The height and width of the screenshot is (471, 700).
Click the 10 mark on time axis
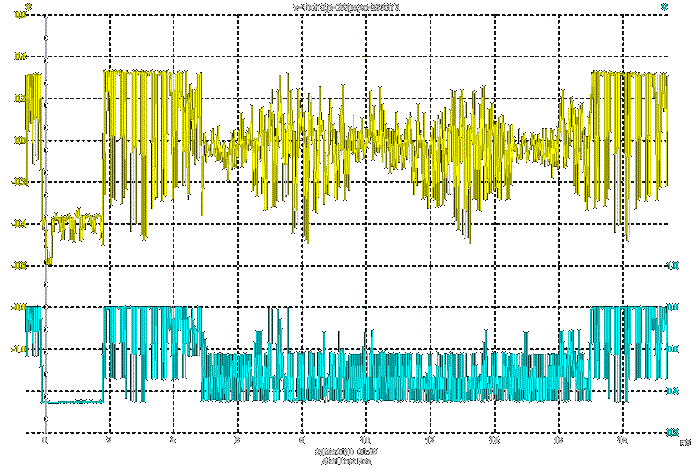(365, 440)
